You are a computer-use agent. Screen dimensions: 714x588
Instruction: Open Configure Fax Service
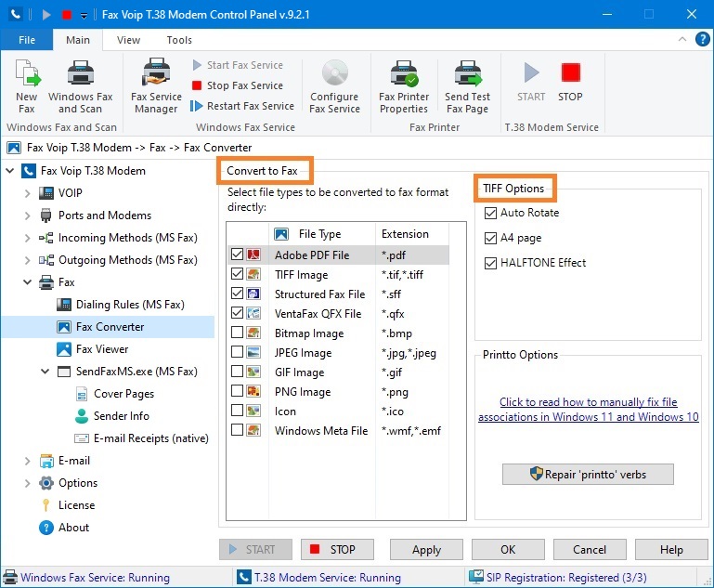(x=334, y=86)
